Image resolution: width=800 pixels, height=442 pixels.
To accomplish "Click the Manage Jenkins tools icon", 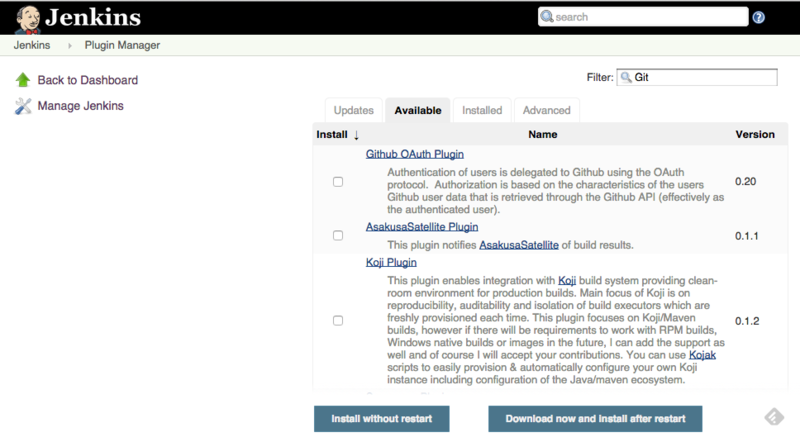I will tap(23, 106).
